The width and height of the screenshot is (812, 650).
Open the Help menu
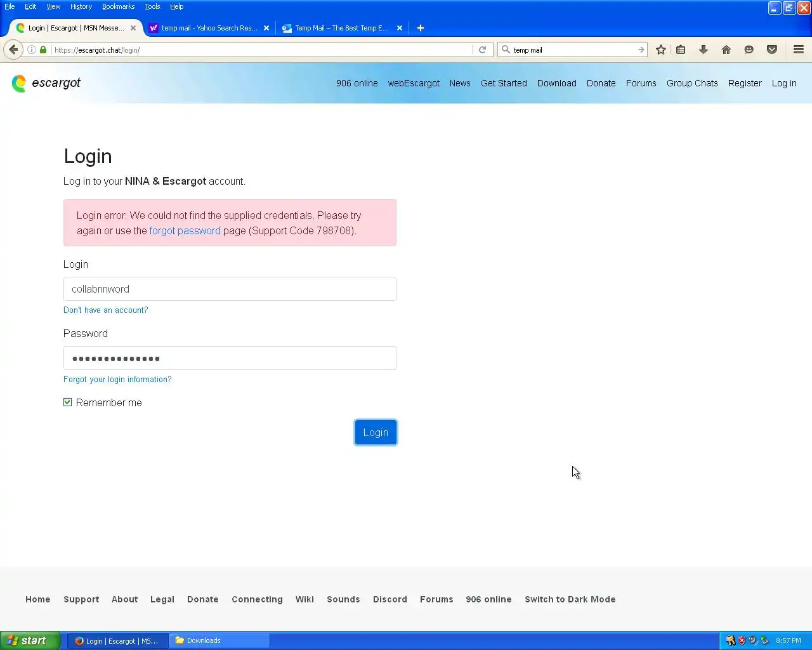click(177, 6)
